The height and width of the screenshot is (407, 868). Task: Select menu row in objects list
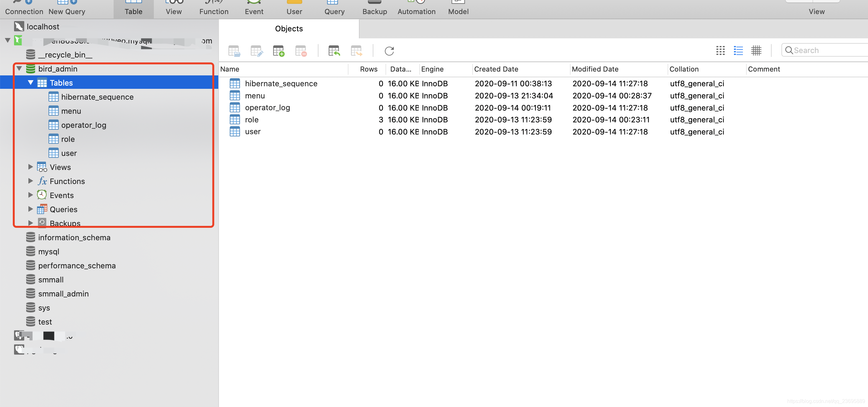coord(543,96)
